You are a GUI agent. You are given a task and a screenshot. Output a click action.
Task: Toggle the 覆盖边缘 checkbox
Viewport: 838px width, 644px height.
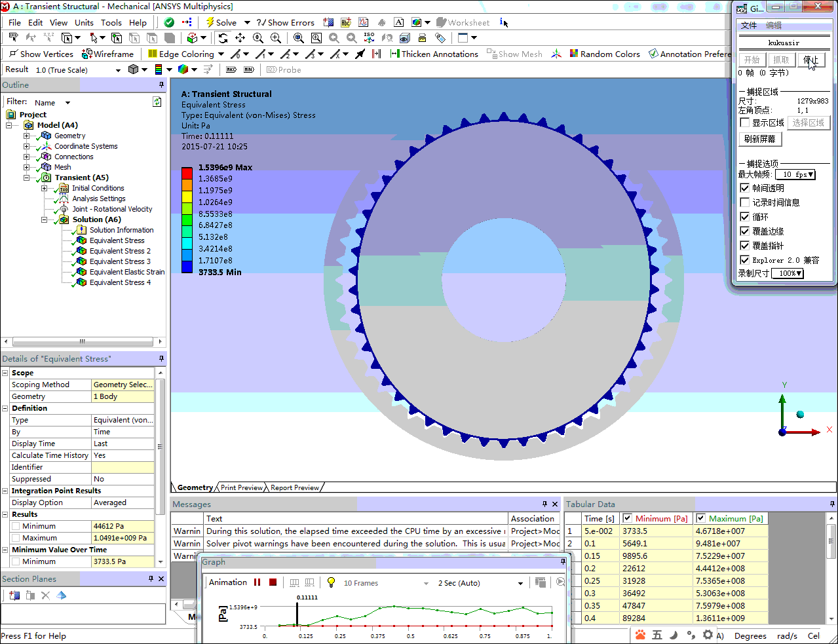[744, 231]
